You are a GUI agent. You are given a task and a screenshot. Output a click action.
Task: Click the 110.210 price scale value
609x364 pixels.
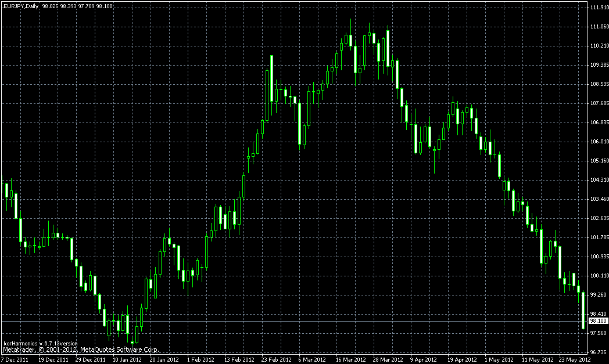pyautogui.click(x=599, y=46)
